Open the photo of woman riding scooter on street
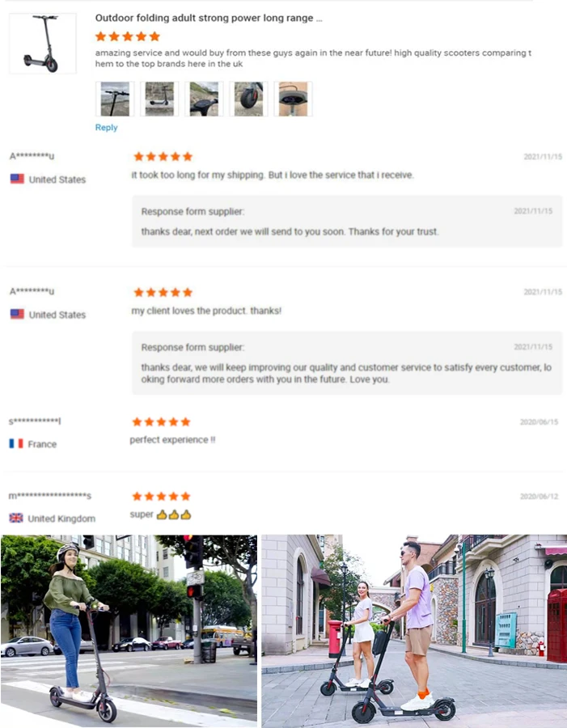567x728 pixels. click(x=129, y=630)
